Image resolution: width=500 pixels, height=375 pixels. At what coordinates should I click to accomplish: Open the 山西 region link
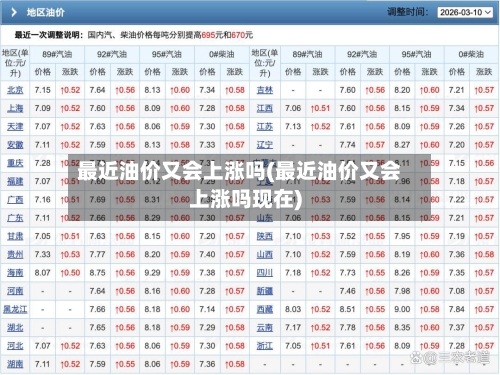pos(265,255)
